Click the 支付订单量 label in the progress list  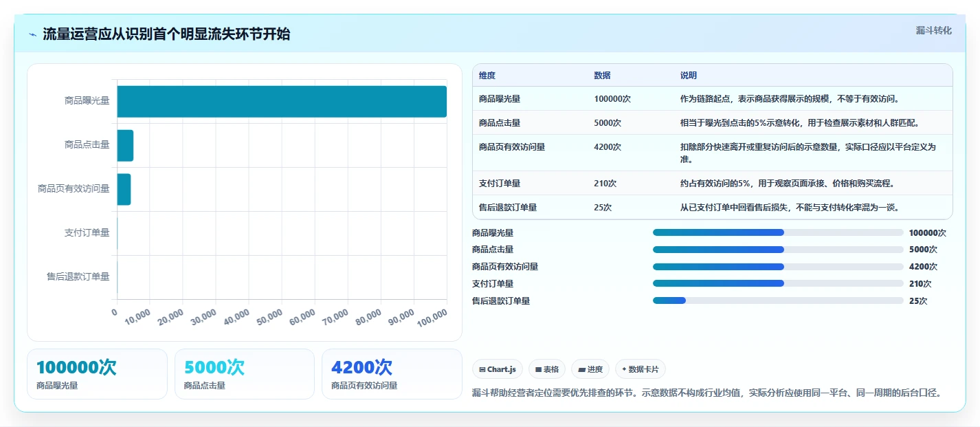coord(493,284)
